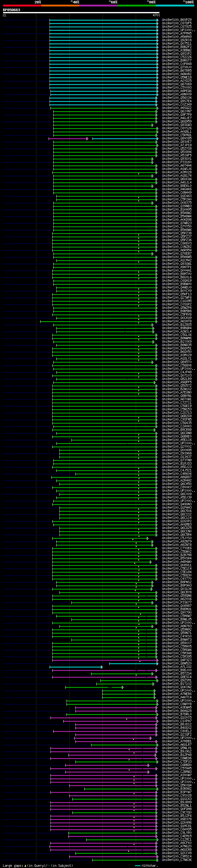This screenshot has width=197, height=868.
Task: Open hit UniRef100_C6TDF5
Action: 176,23
